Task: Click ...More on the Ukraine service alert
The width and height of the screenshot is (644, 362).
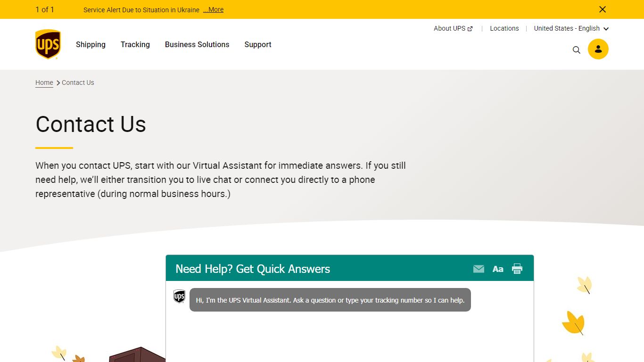Action: (214, 9)
